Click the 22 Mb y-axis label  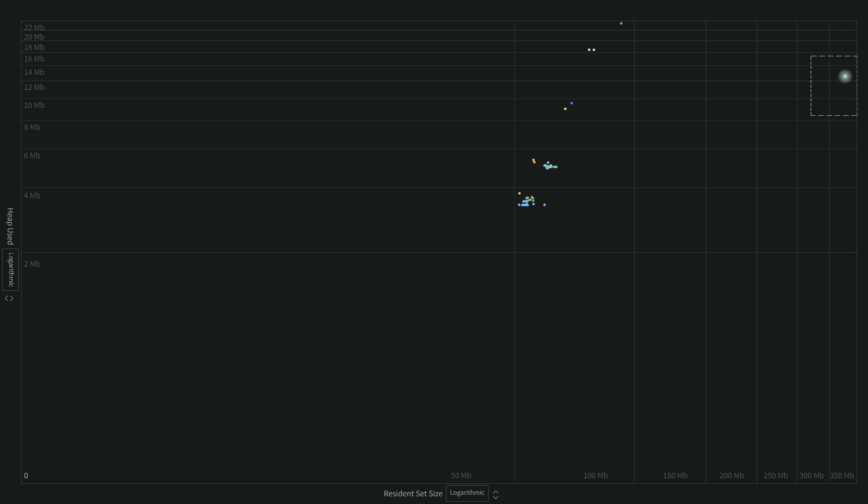click(34, 27)
